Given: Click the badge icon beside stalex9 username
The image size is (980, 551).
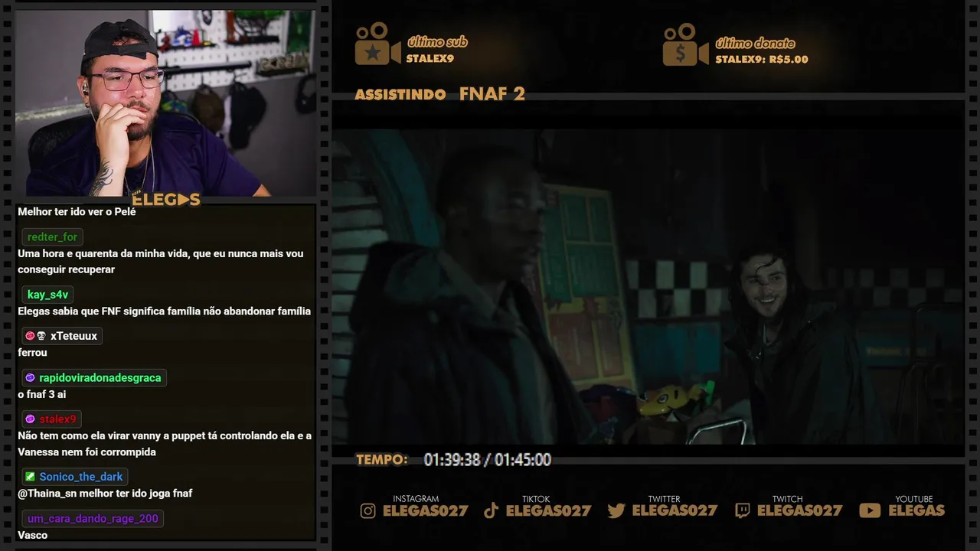Looking at the screenshot, I should pos(30,419).
